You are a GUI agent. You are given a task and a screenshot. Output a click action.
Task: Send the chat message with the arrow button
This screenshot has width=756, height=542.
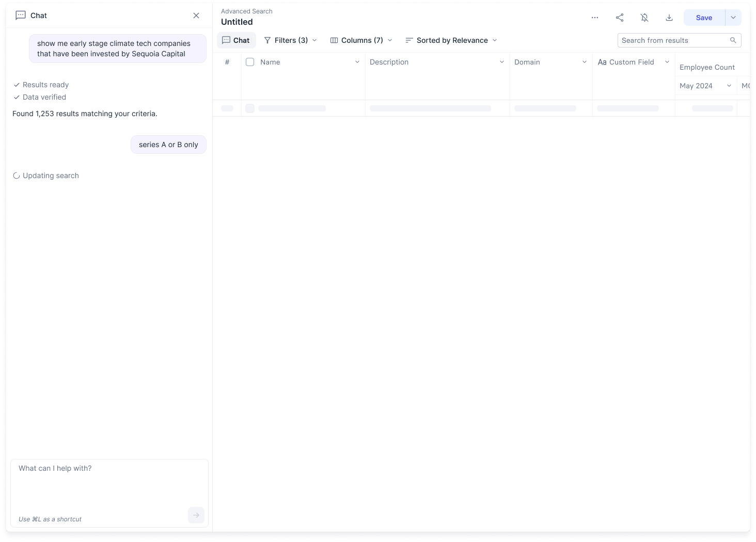click(196, 515)
